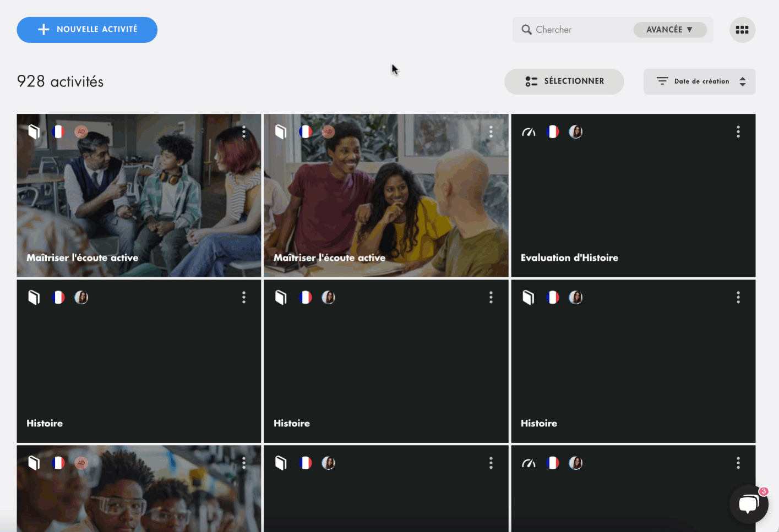The width and height of the screenshot is (779, 532).
Task: Click French flag on middle Histoire card
Action: [x=306, y=298]
